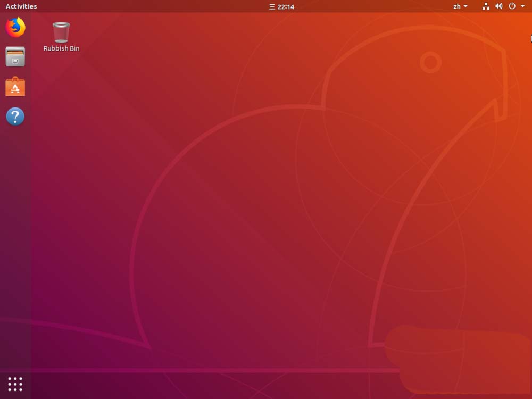532x399 pixels.
Task: Select the Rubbish Bin desktop icon
Action: 61,32
